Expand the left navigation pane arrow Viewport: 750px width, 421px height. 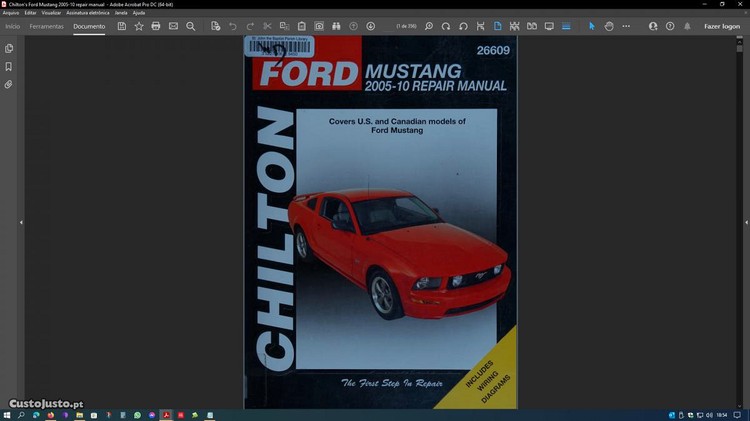pos(21,222)
